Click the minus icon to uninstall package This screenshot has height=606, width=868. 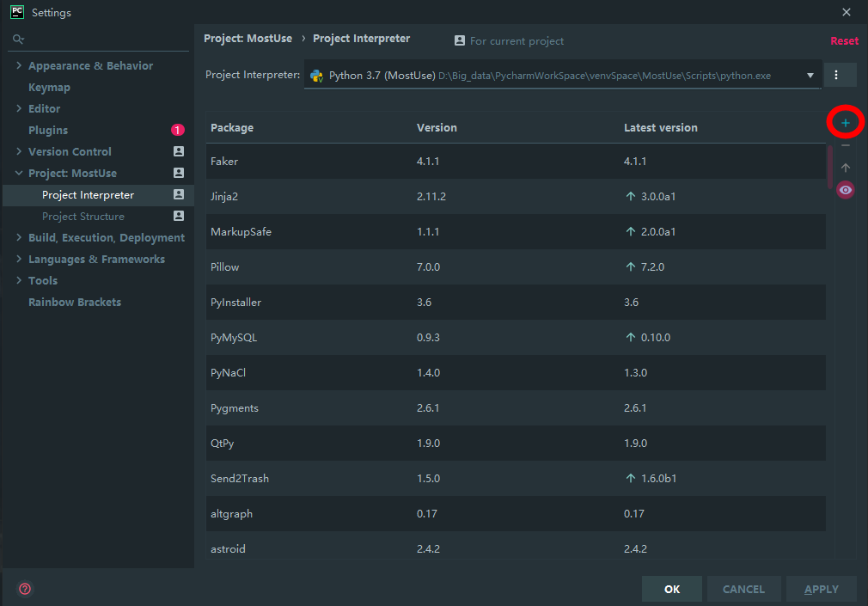click(846, 146)
